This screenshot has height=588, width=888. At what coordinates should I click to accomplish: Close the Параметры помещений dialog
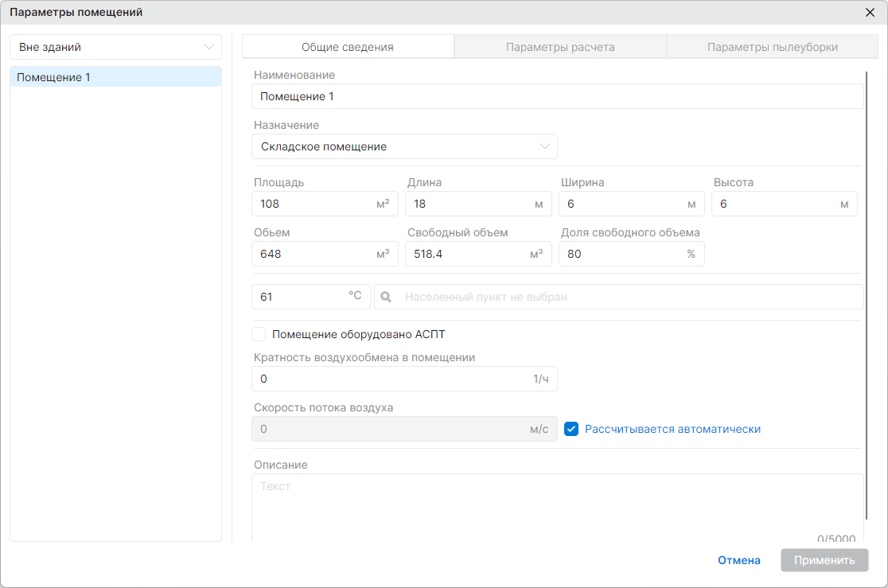pos(870,13)
